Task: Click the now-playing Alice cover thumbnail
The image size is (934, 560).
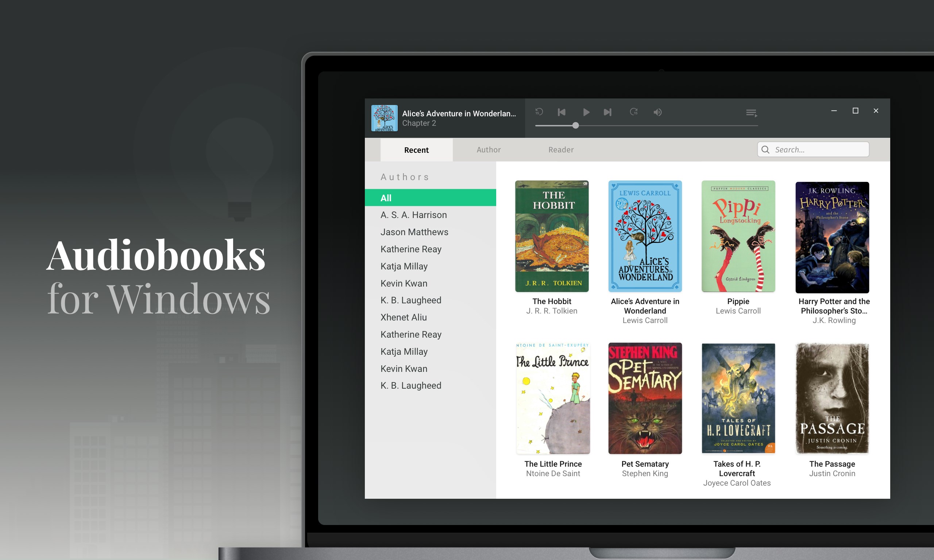Action: [x=384, y=118]
